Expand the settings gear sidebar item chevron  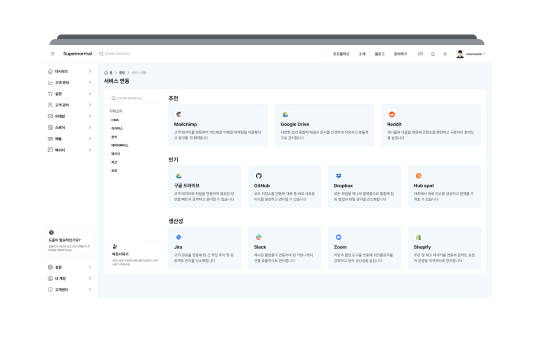(x=90, y=267)
